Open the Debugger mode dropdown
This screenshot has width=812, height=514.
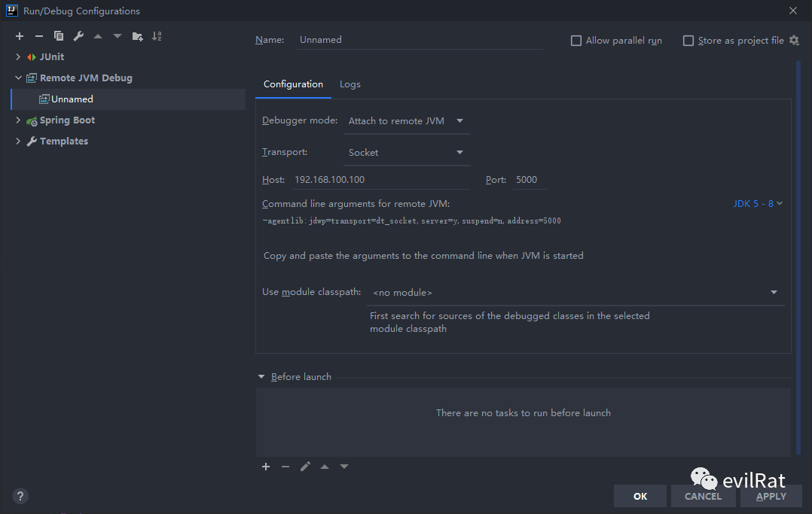[x=407, y=121]
